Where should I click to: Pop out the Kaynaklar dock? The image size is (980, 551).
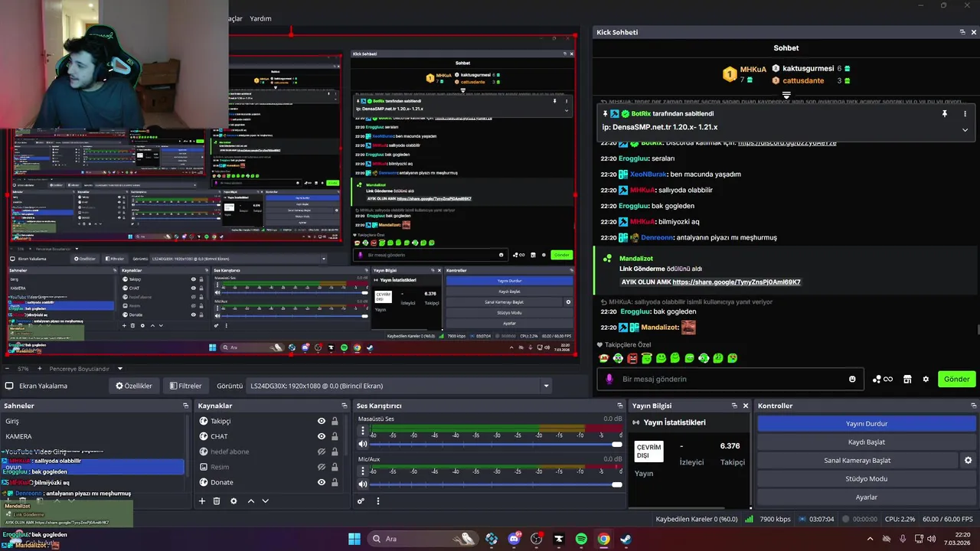coord(345,406)
